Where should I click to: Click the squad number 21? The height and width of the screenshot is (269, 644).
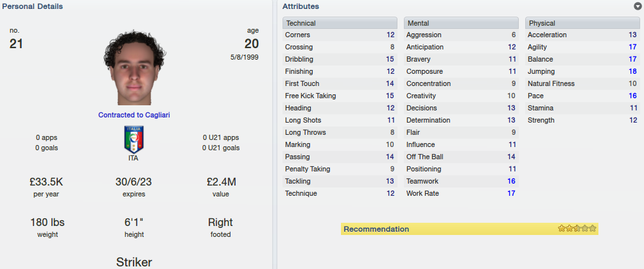tap(16, 44)
